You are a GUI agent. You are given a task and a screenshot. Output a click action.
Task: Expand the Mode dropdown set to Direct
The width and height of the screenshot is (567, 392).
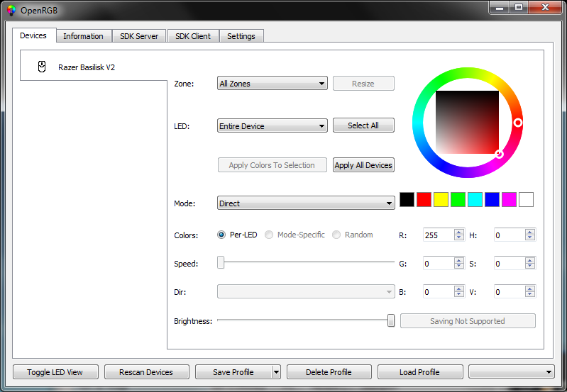click(x=306, y=203)
